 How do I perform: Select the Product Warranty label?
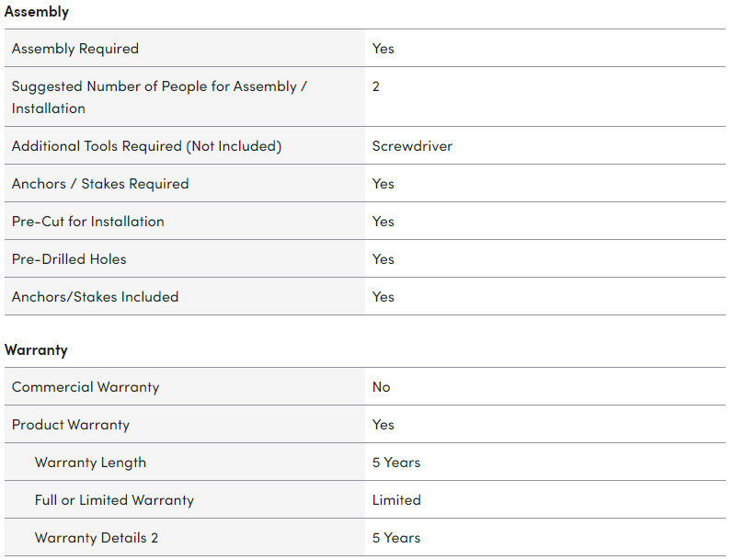tap(71, 424)
